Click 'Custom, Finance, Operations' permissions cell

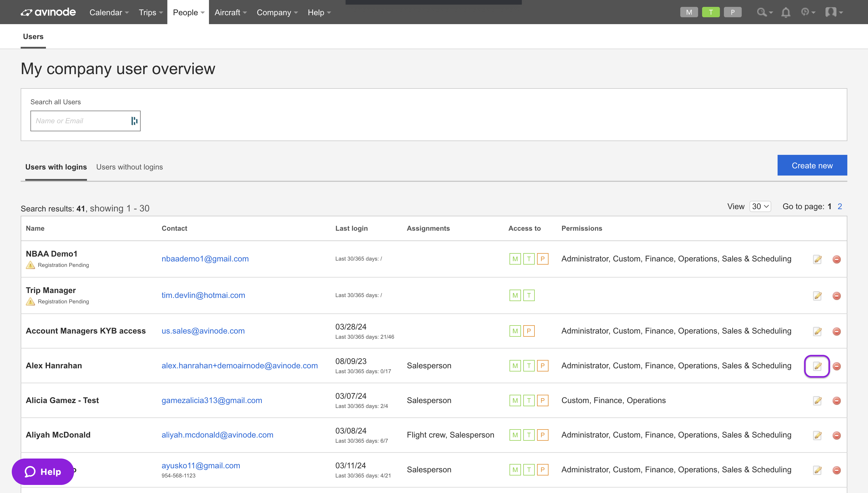(614, 400)
